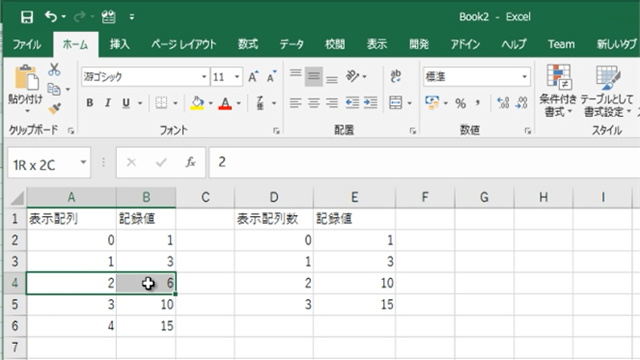
Task: Toggle align text left
Action: (x=296, y=103)
